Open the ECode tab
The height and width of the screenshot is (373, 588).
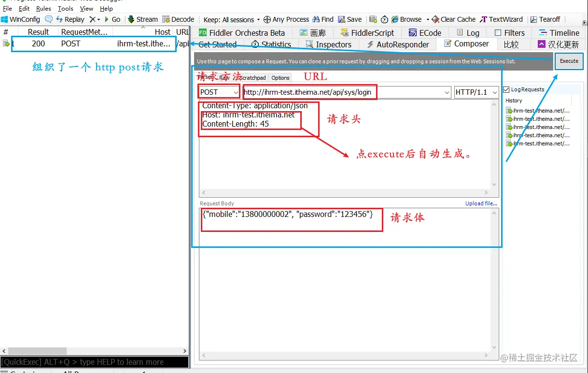pyautogui.click(x=425, y=33)
